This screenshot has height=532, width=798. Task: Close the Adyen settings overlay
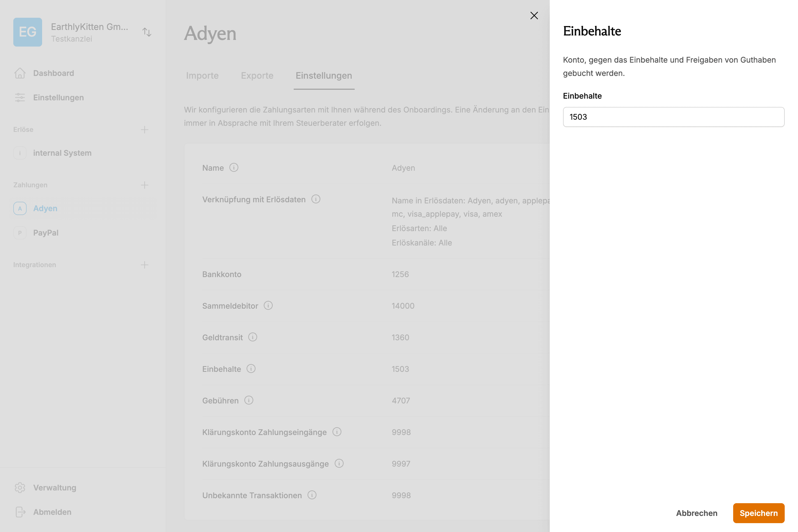pyautogui.click(x=534, y=16)
